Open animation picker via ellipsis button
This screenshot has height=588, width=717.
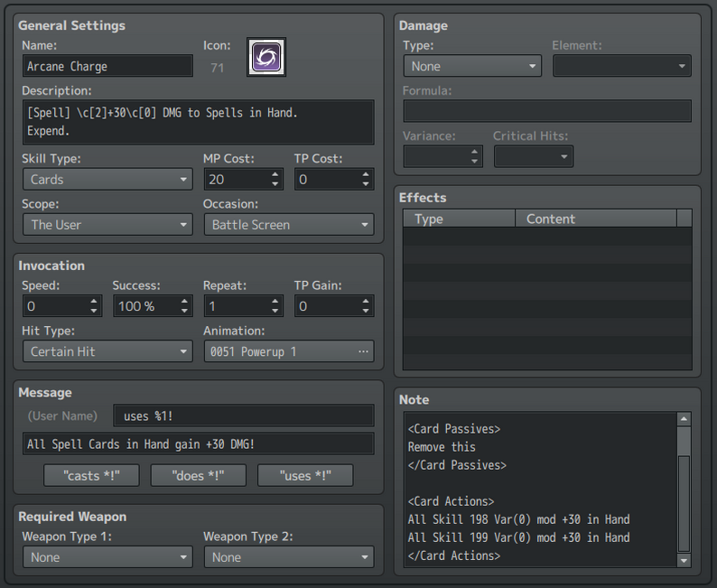pos(363,351)
